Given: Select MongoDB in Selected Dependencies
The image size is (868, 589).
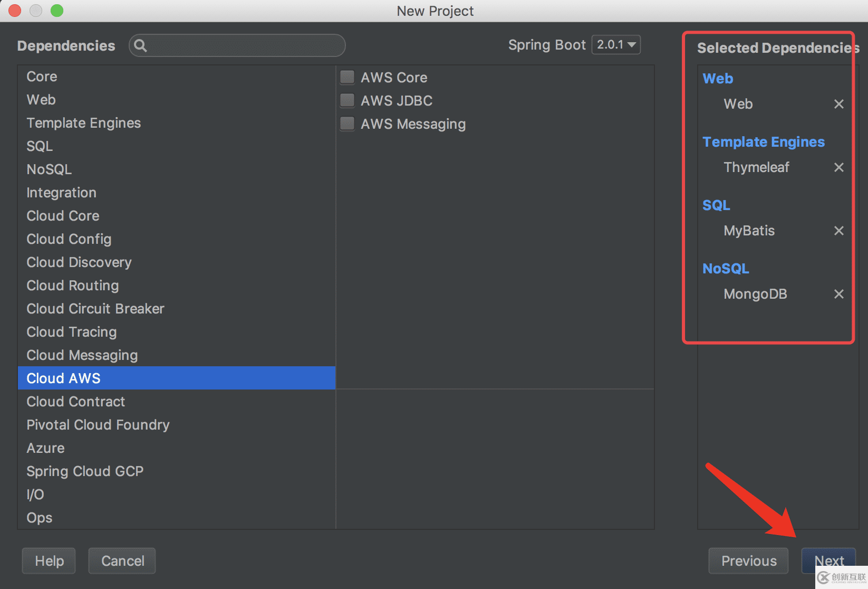Looking at the screenshot, I should (x=755, y=294).
